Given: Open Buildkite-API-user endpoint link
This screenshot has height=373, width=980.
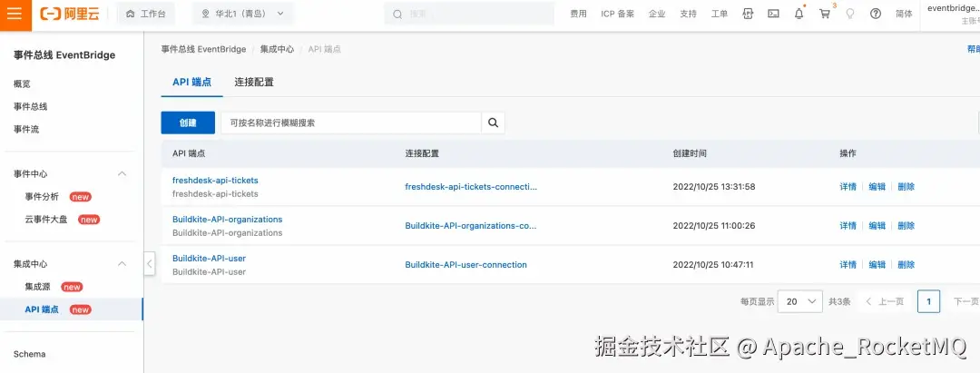Looking at the screenshot, I should coord(209,258).
